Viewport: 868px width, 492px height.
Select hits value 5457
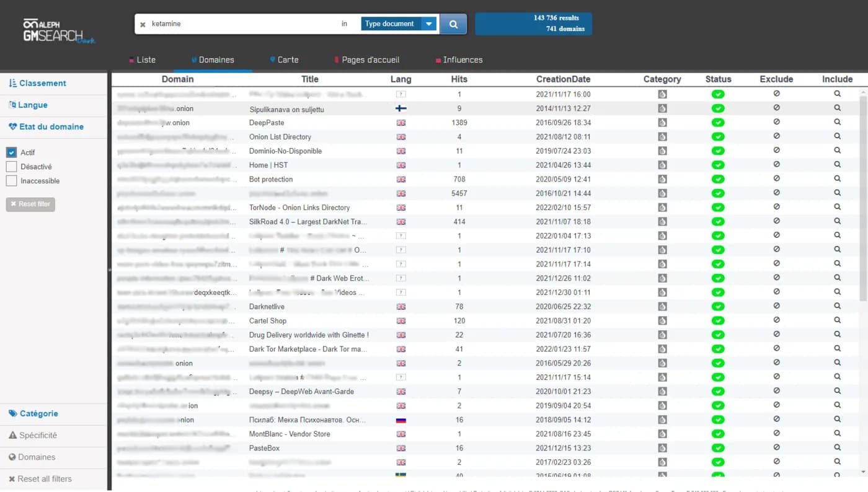coord(459,193)
